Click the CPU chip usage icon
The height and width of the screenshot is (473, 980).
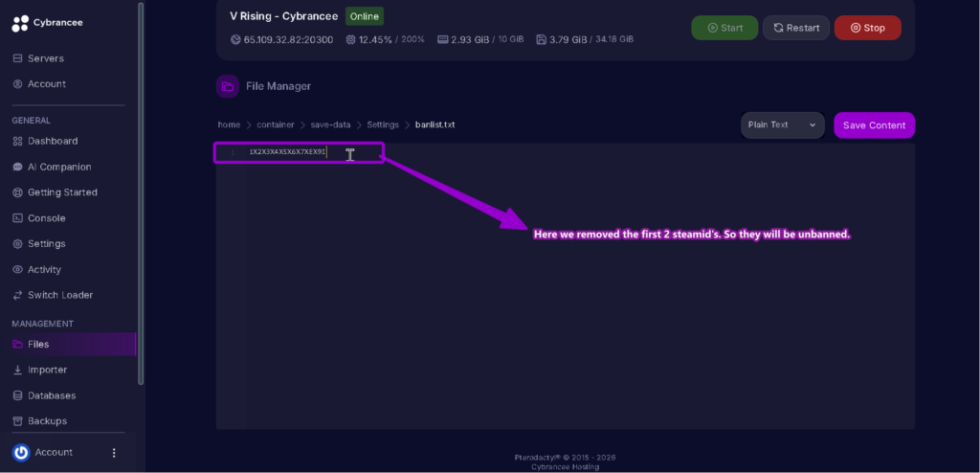pyautogui.click(x=350, y=39)
